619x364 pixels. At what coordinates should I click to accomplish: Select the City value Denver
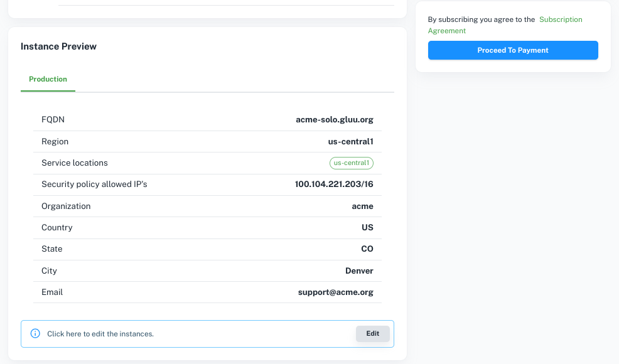tap(359, 271)
